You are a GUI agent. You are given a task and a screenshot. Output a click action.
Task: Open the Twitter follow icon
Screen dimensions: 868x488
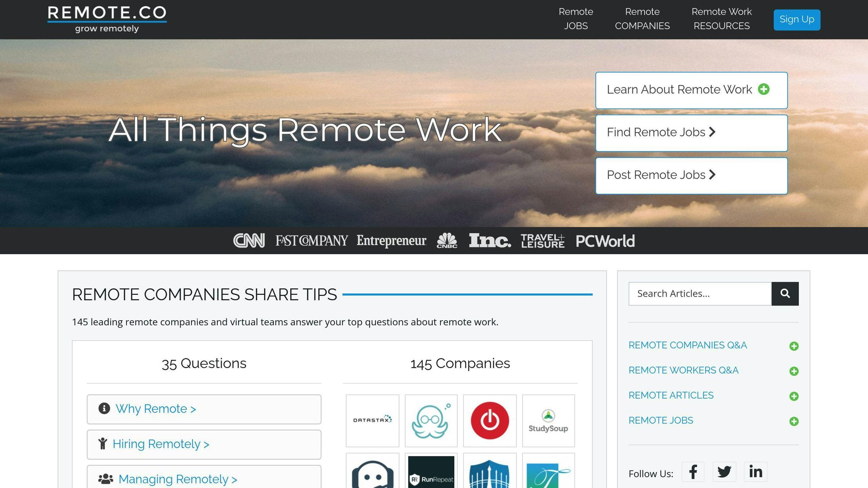tap(724, 471)
